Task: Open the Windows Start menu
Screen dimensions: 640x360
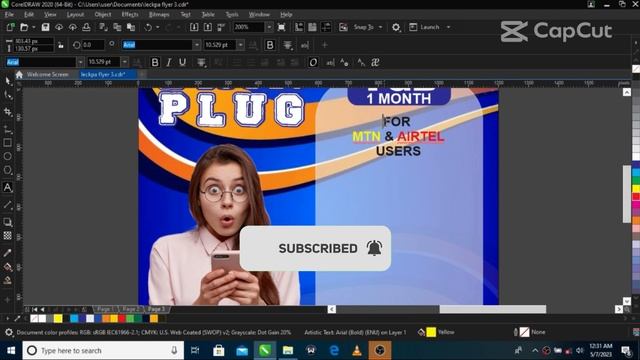Action: [11, 350]
